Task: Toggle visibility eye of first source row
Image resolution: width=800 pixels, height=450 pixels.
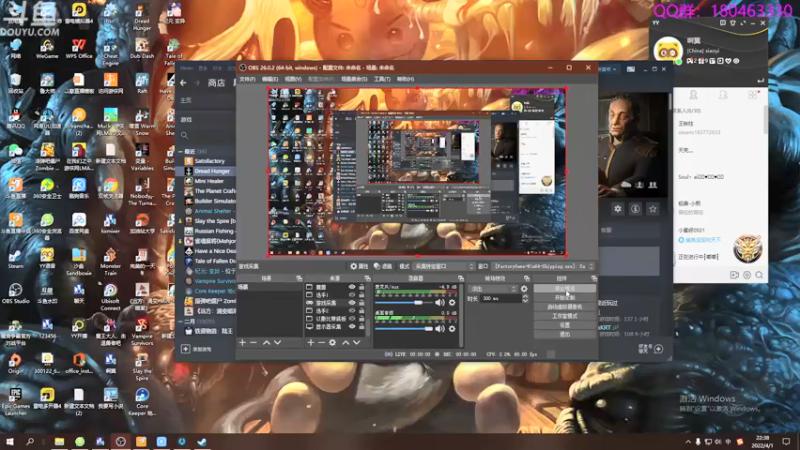Action: coord(352,287)
